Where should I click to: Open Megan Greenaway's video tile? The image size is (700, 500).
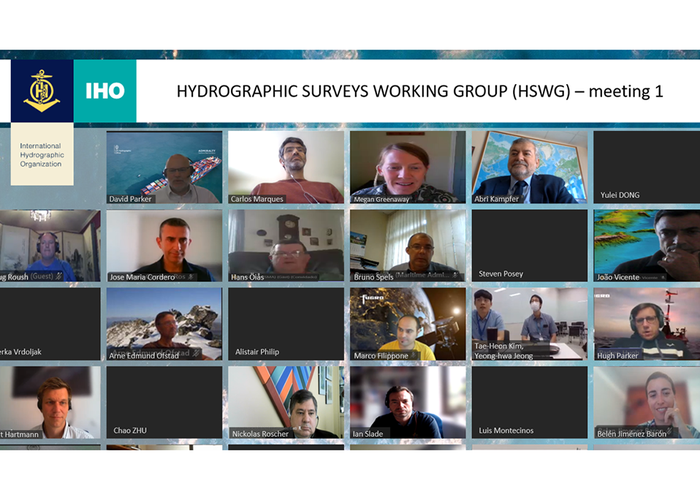(408, 167)
